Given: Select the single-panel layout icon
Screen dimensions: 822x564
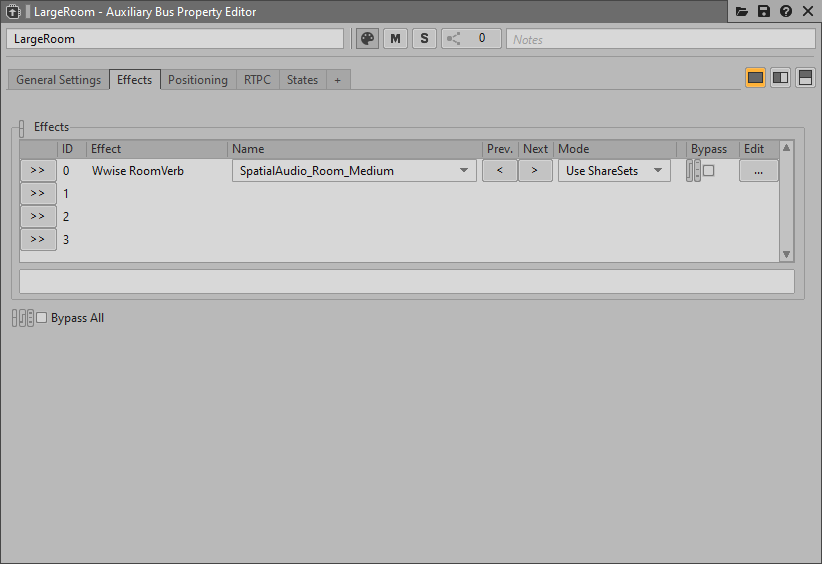Looking at the screenshot, I should (x=756, y=78).
